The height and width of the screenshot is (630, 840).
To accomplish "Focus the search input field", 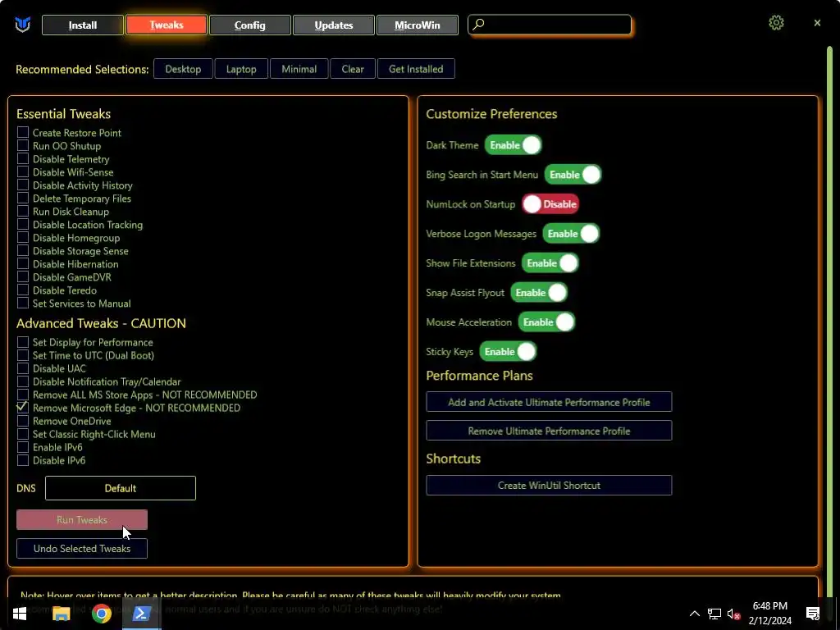I will [550, 25].
